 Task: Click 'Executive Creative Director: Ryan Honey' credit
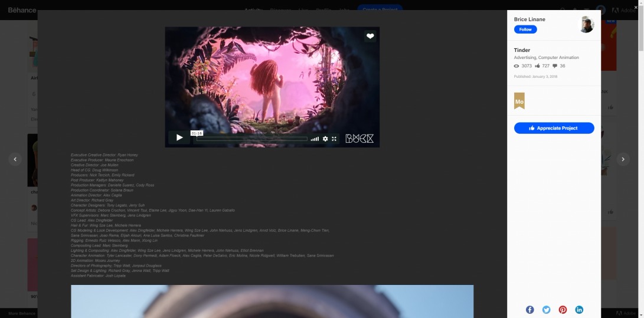104,155
